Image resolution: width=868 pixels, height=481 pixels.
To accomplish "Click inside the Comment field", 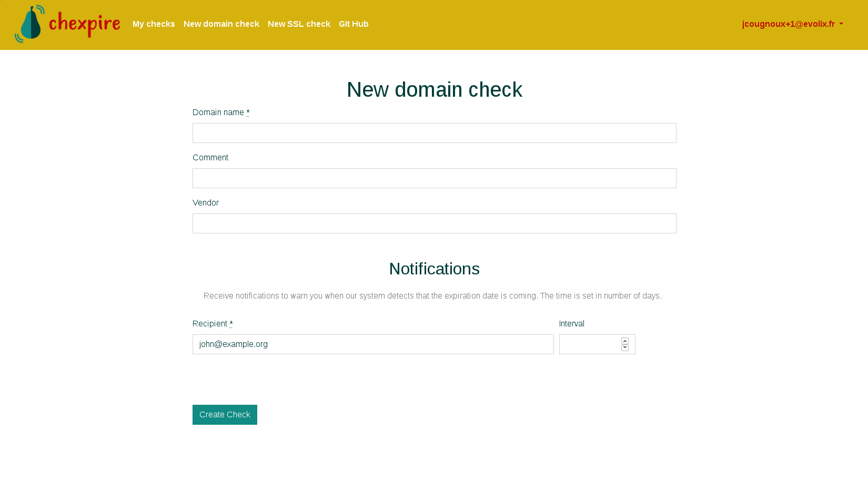I will 434,178.
